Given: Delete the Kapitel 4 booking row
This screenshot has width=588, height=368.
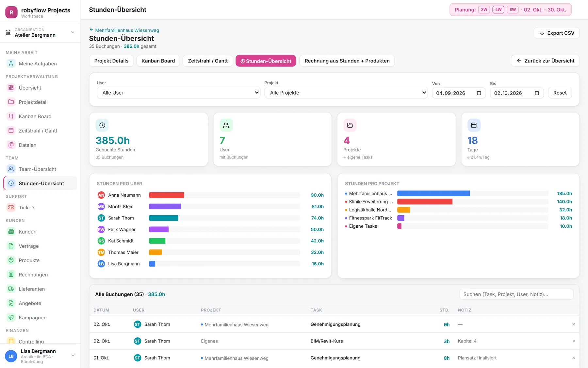Looking at the screenshot, I should point(574,341).
